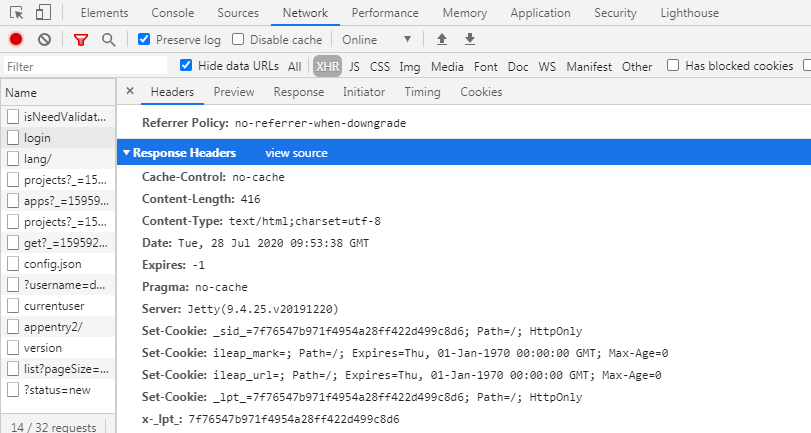Screen dimensions: 811x433
Task: Close the request details pane
Action: (130, 91)
